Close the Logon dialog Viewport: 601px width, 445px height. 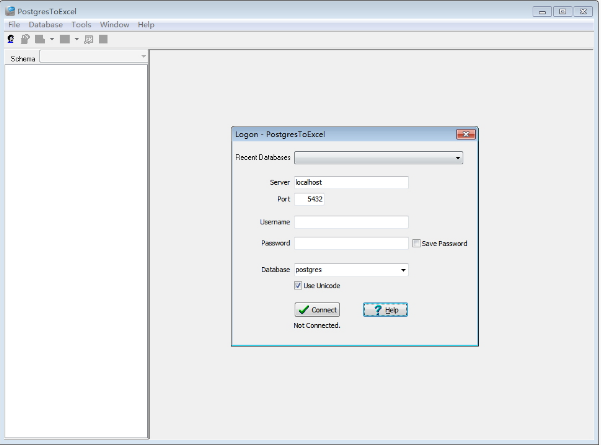point(466,134)
